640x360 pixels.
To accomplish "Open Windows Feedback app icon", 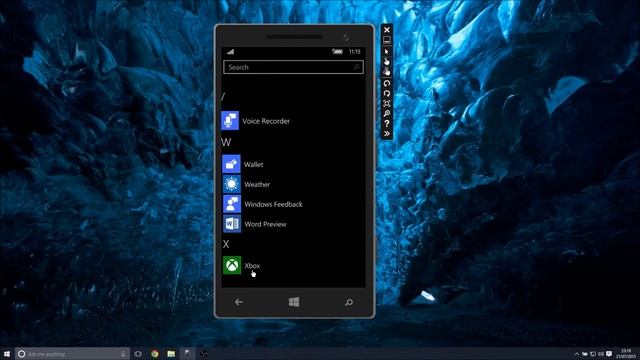I will pos(231,204).
